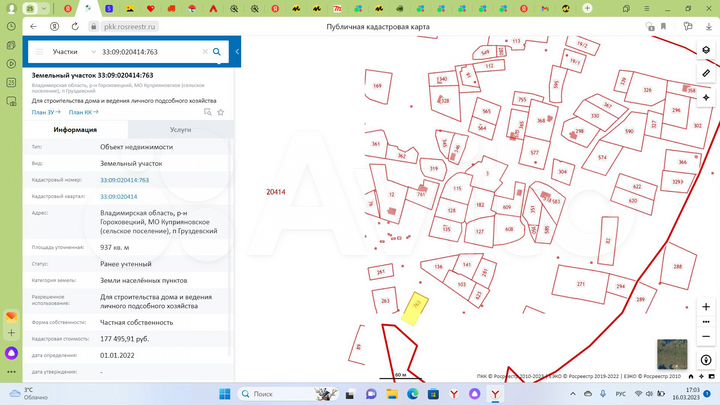The image size is (720, 405).
Task: Open history clock in browser sidebar
Action: tap(11, 27)
